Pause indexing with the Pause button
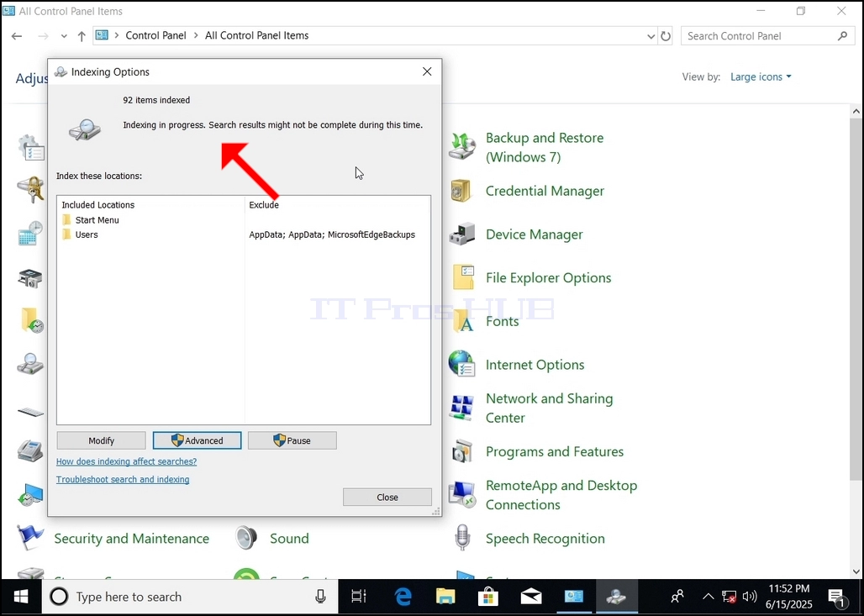Screen dimensions: 864x616 [292, 440]
